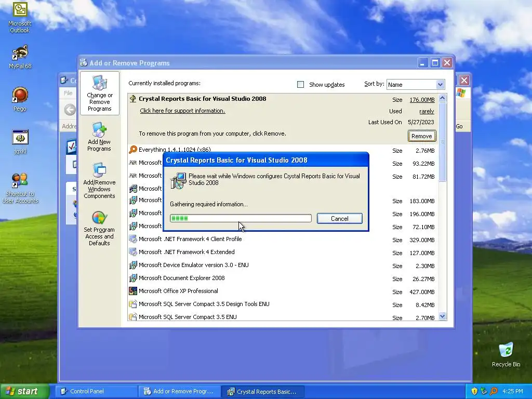
Task: Select Microsoft .NET Framework 4 Client Profile row
Action: (x=283, y=239)
